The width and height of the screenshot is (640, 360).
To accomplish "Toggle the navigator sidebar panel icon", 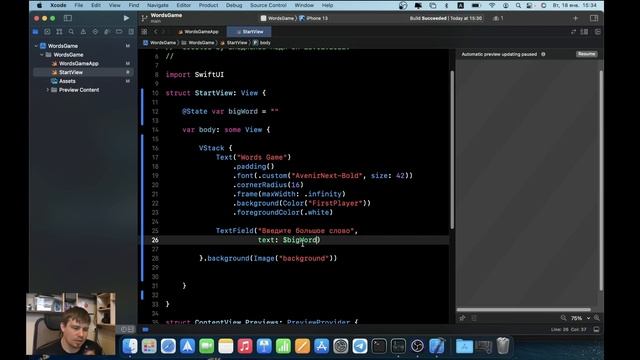I will (68, 18).
